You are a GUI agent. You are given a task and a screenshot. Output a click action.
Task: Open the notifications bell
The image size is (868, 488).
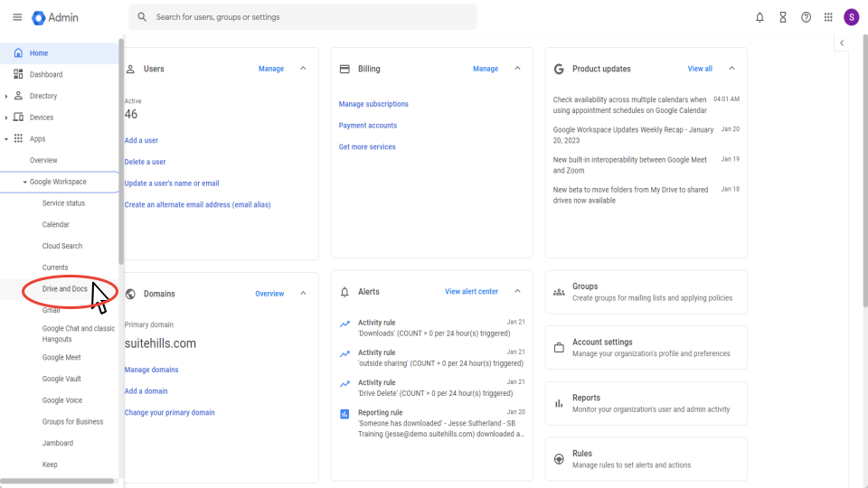point(759,18)
